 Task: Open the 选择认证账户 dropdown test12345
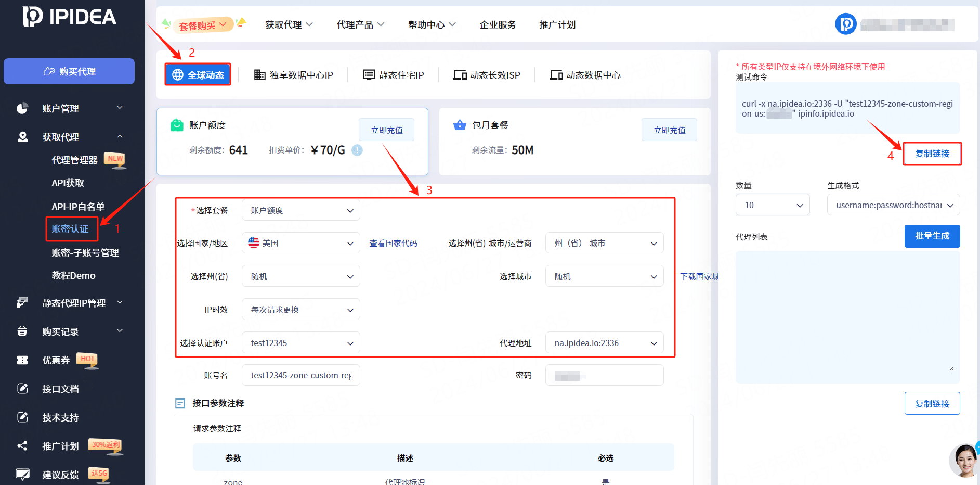(x=301, y=343)
